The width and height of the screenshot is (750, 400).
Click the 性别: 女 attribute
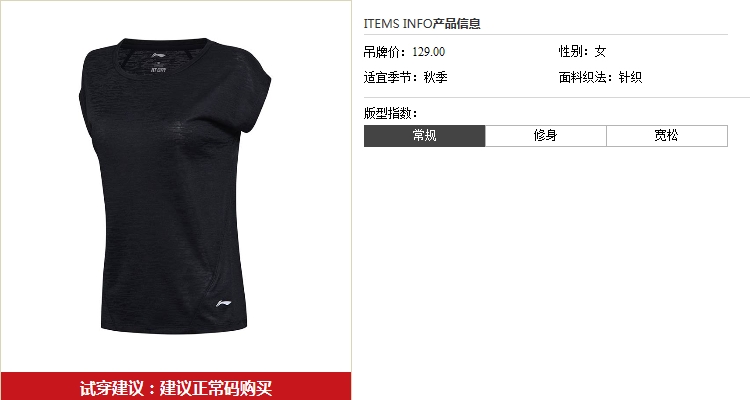coord(583,52)
